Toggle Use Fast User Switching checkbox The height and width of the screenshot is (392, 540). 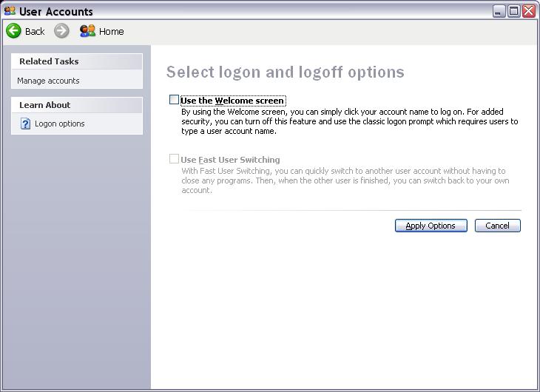pos(174,159)
